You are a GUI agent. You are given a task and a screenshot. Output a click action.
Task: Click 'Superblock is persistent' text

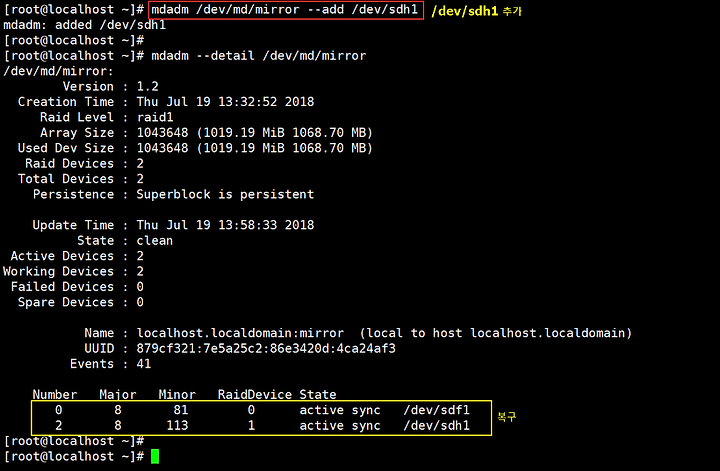tap(225, 195)
